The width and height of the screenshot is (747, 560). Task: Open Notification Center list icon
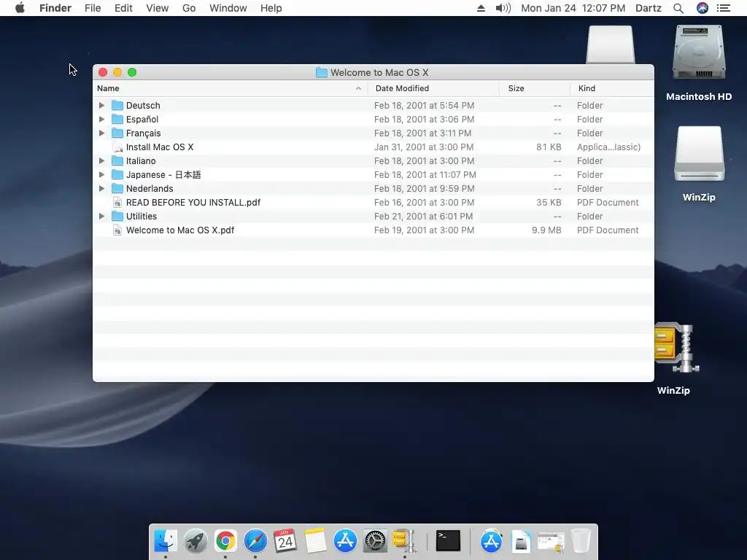coord(724,8)
